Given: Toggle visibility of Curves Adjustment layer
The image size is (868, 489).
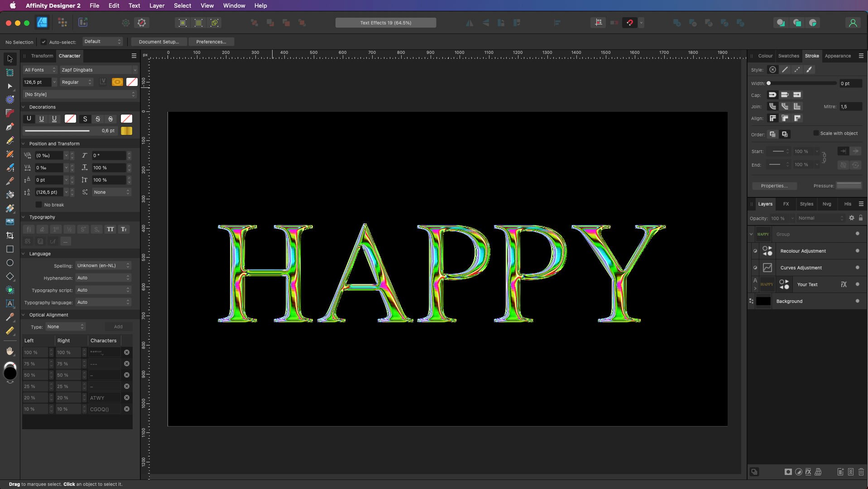Looking at the screenshot, I should [857, 268].
